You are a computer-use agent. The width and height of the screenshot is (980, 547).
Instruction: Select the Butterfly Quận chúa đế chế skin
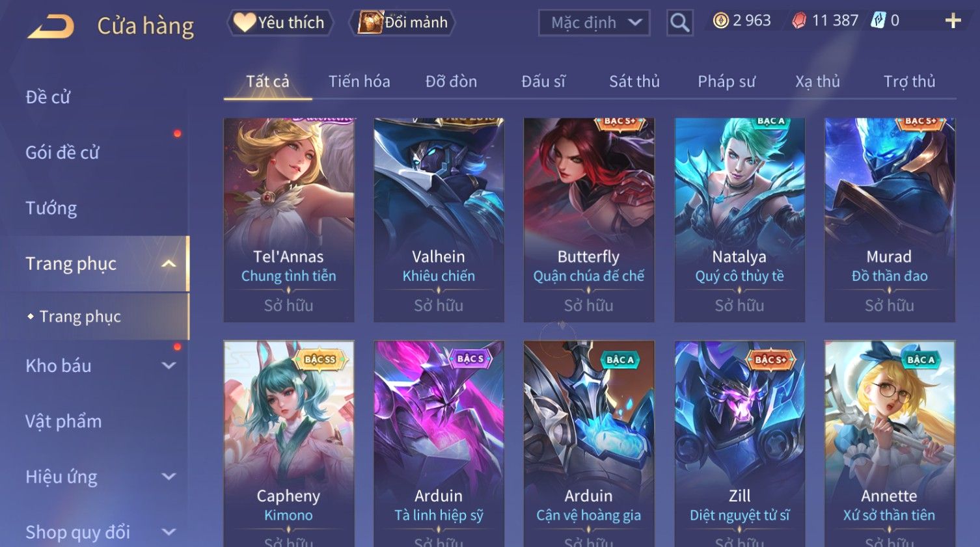[589, 220]
